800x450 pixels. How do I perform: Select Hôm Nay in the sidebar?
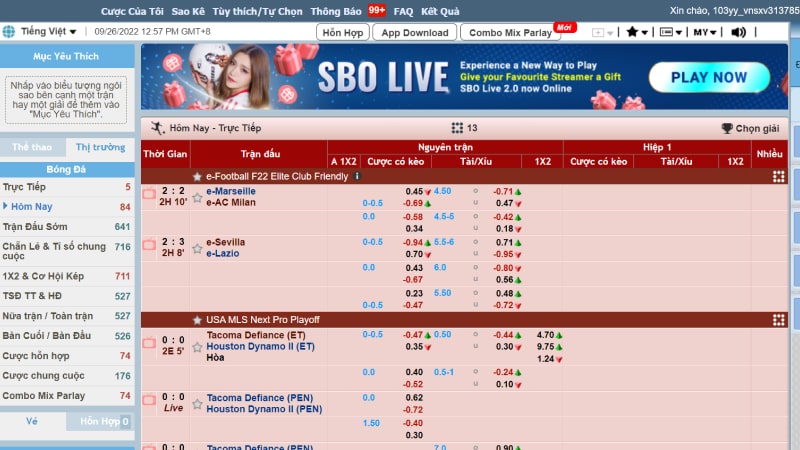(67, 207)
